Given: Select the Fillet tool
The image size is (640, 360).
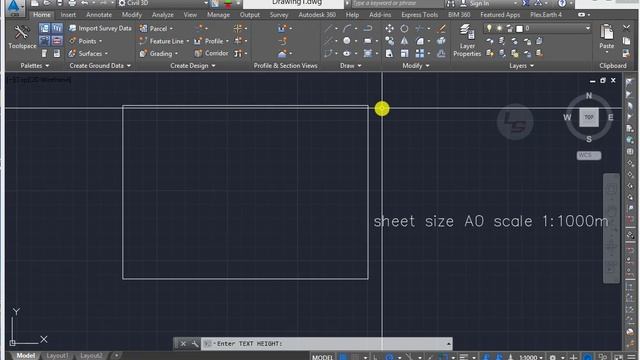Looking at the screenshot, I should click(420, 41).
